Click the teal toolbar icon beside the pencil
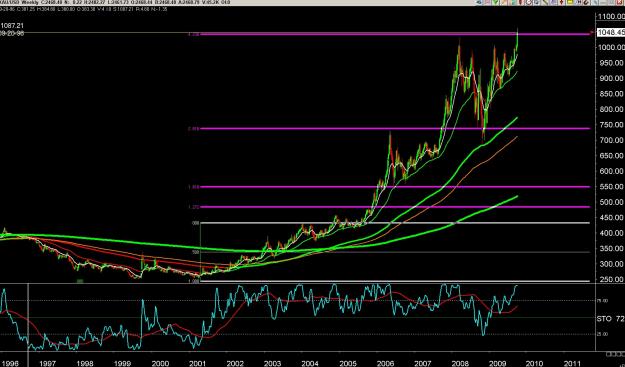Screen dimensions: 625x367 tap(513, 2)
